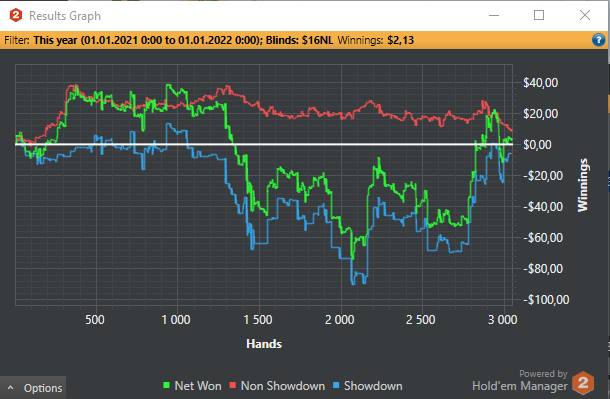Click the 2 500 hands x-axis label
The width and height of the screenshot is (610, 399).
click(x=421, y=320)
